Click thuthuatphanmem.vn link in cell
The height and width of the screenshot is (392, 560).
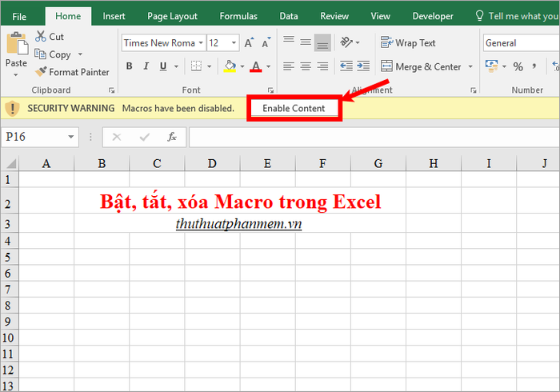tap(238, 224)
